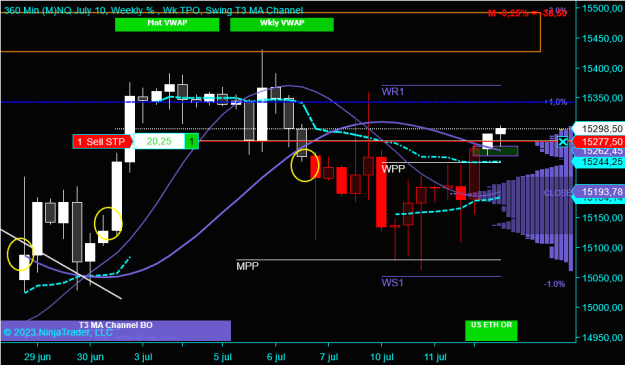This screenshot has width=625, height=365.
Task: Click the green quantity 1 box
Action: [x=192, y=141]
